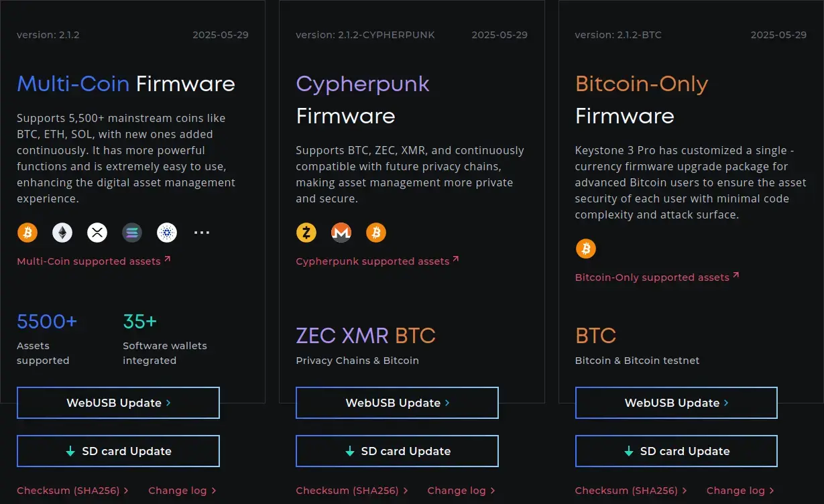Start WebUSB Update for Bitcoin-Only firmware

tap(676, 403)
